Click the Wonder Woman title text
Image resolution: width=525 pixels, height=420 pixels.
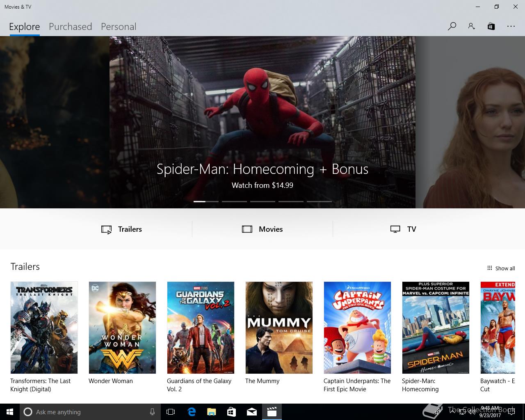click(x=111, y=381)
